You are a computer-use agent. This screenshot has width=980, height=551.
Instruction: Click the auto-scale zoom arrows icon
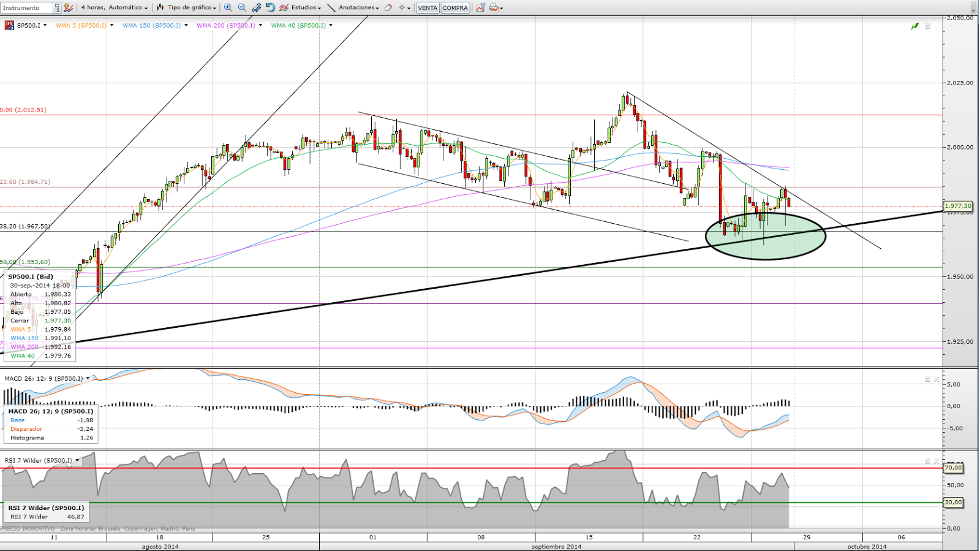pyautogui.click(x=256, y=7)
